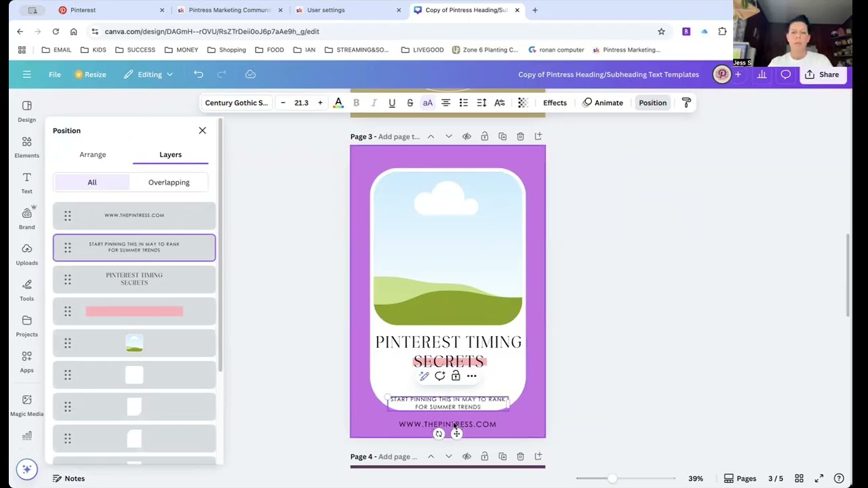The image size is (868, 488).
Task: Click the Effects button
Action: pos(555,103)
